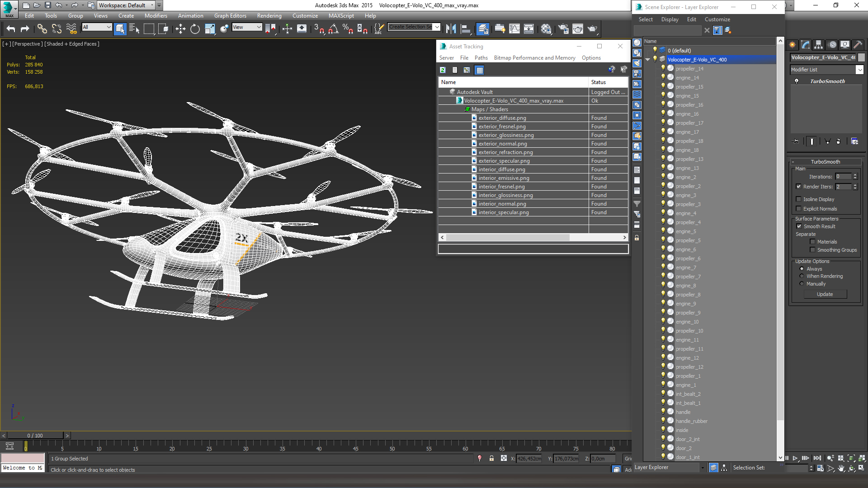This screenshot has height=488, width=868.
Task: Switch Asset Tracking to tree view
Action: point(467,70)
